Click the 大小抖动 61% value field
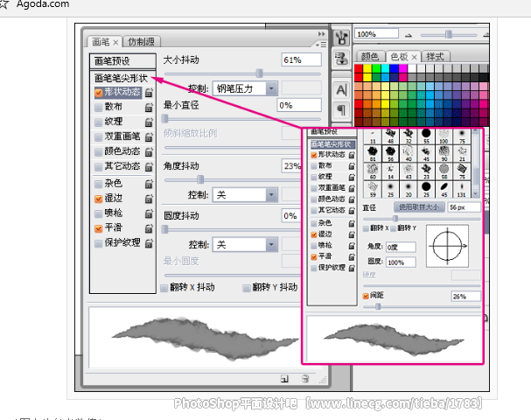The image size is (531, 420). [301, 60]
